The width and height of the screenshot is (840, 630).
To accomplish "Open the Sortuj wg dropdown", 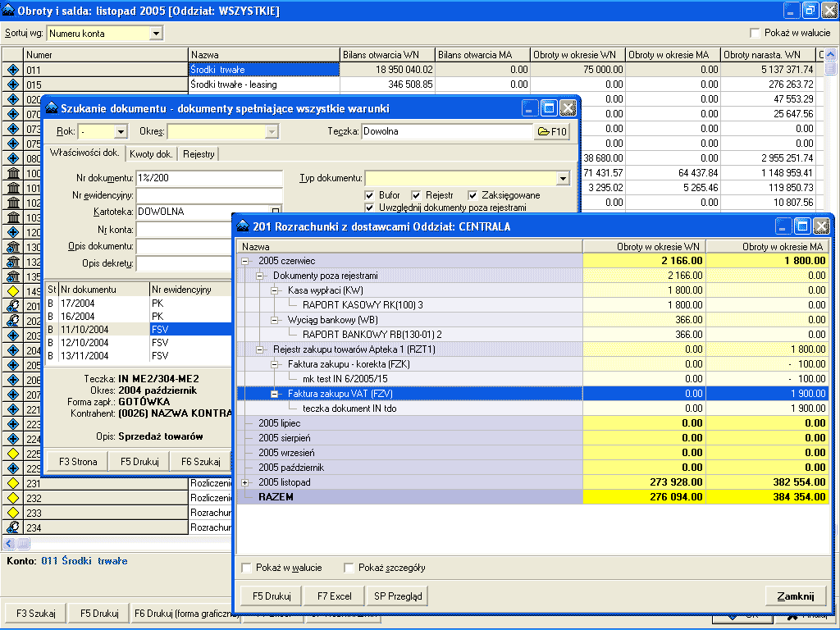I will (x=156, y=34).
